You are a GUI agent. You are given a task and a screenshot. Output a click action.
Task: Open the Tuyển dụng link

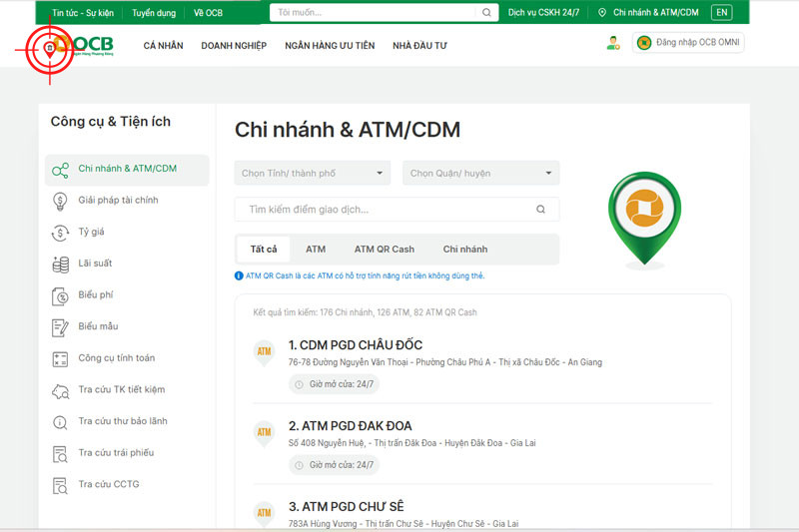point(154,13)
